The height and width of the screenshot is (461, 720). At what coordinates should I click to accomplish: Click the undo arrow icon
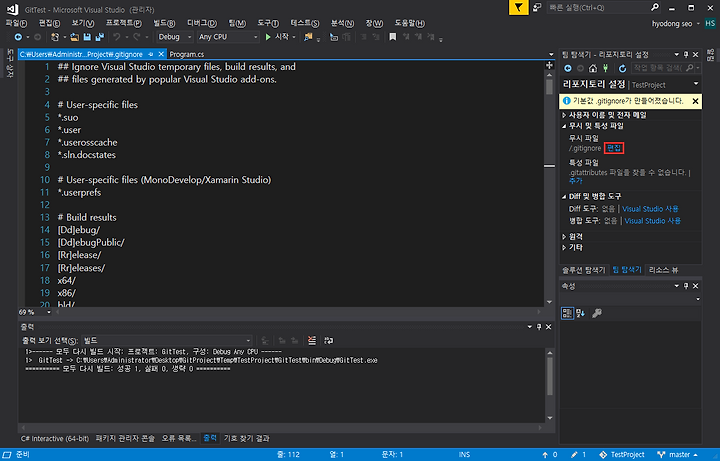(117, 37)
